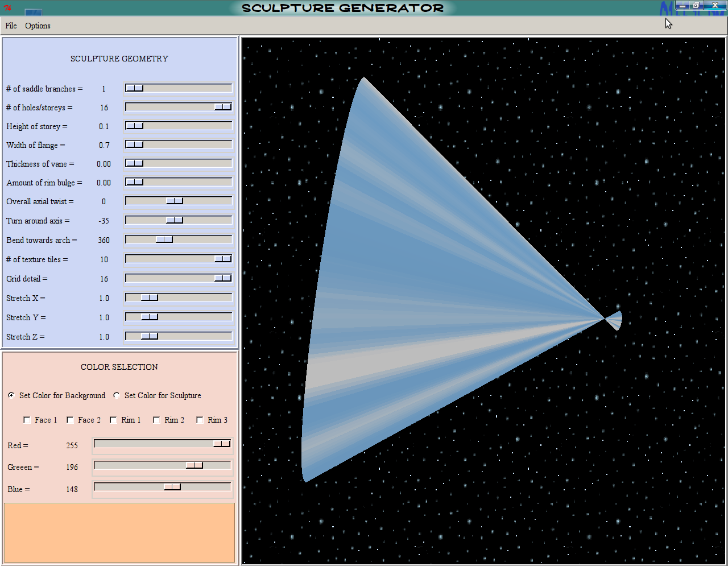Screen dimensions: 728x566
Task: Click the saddle branches slider handle
Action: point(135,88)
